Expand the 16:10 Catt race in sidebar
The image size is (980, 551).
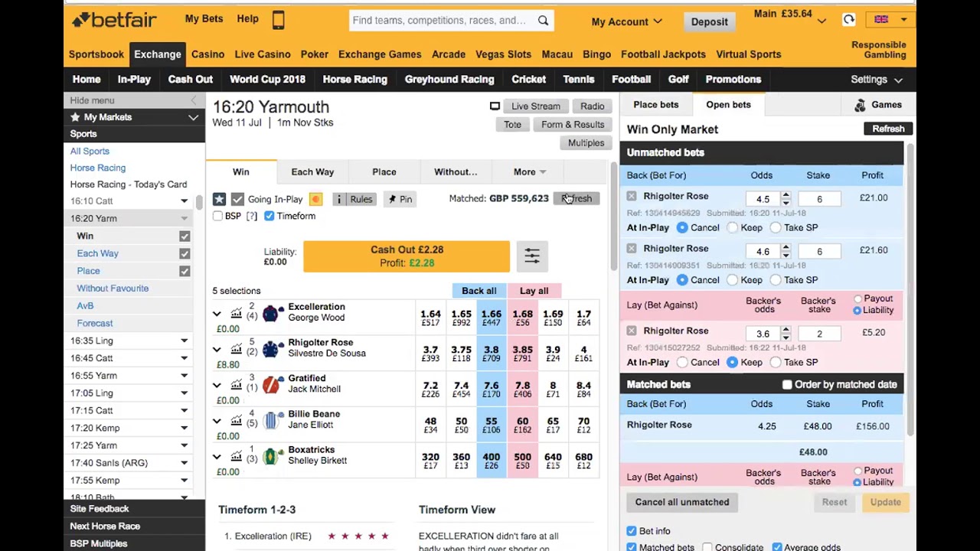(184, 201)
